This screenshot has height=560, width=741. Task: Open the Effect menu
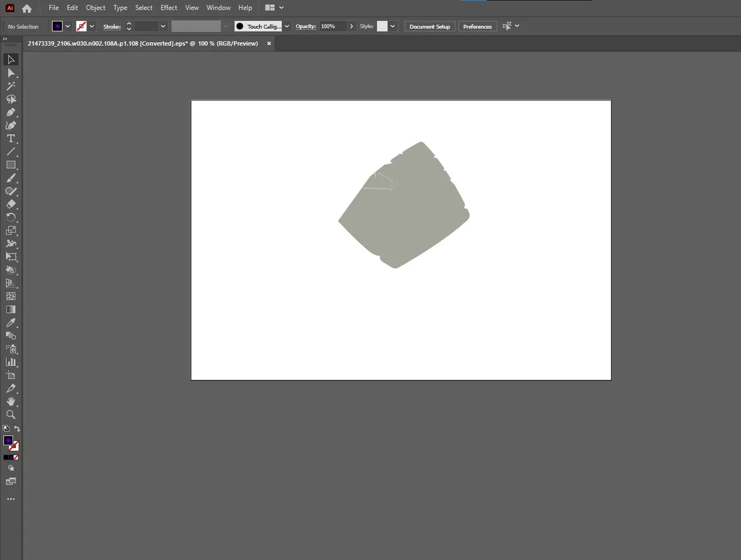tap(169, 8)
